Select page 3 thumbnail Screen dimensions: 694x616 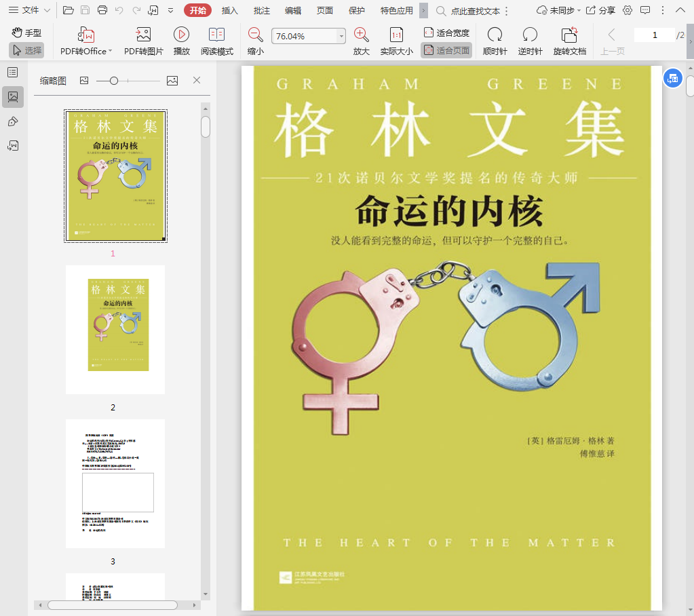tap(115, 484)
